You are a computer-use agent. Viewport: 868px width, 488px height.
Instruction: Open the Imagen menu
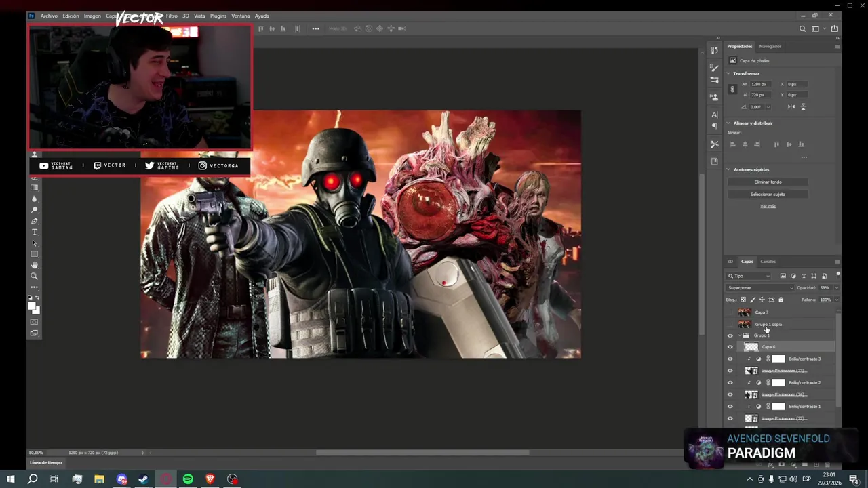click(x=92, y=16)
